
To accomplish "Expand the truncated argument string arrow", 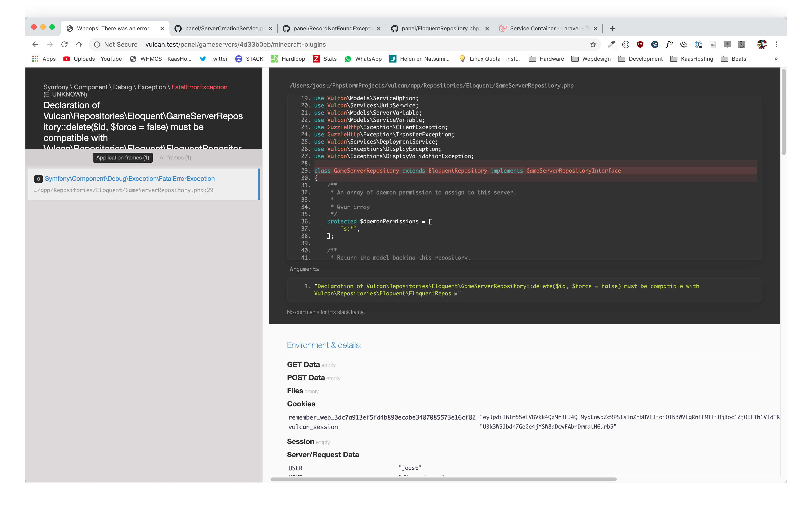I will [x=456, y=294].
